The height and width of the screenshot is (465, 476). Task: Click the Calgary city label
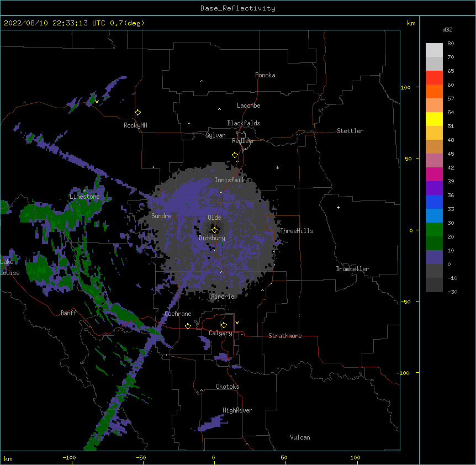coord(220,333)
